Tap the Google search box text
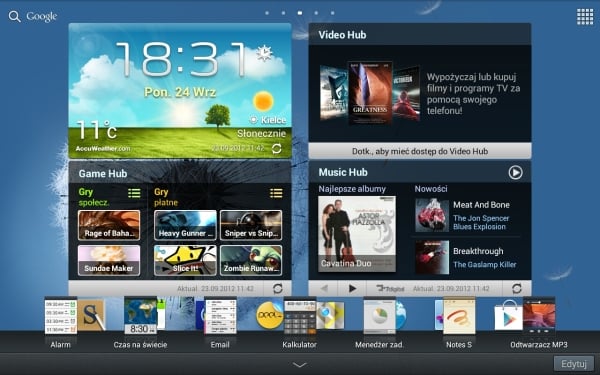Screen dimensions: 600x375 point(42,16)
